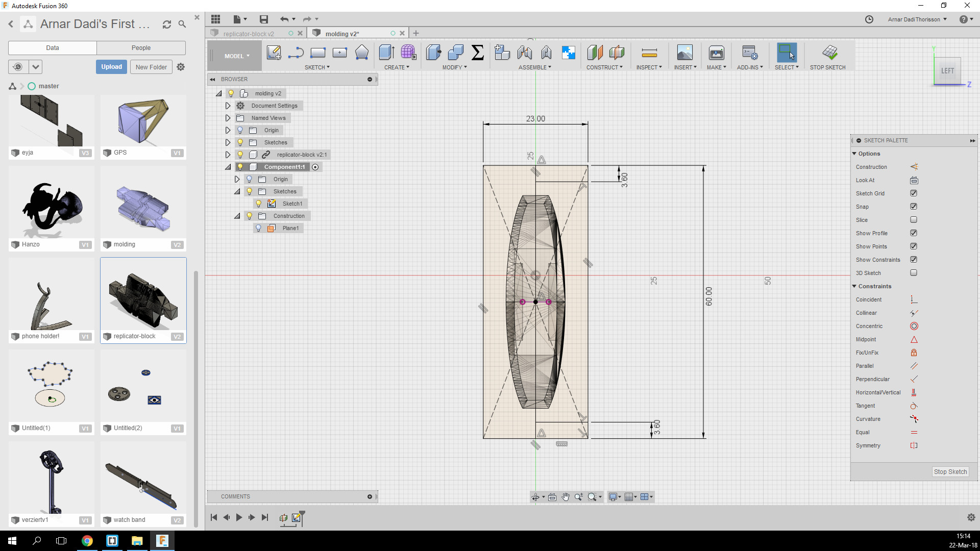Enable the Slice checkbox

[913, 220]
